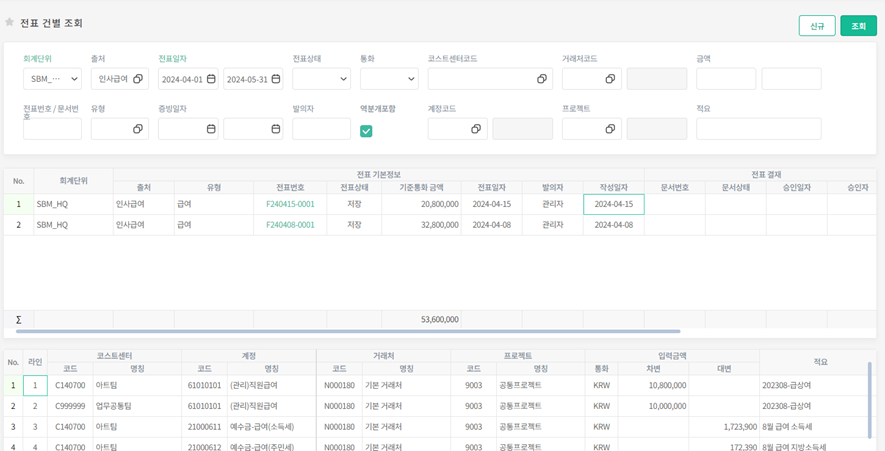Viewport: 885px width, 451px height.
Task: Expand the 회계단위 dropdown showing SBM_
Action: 52,79
